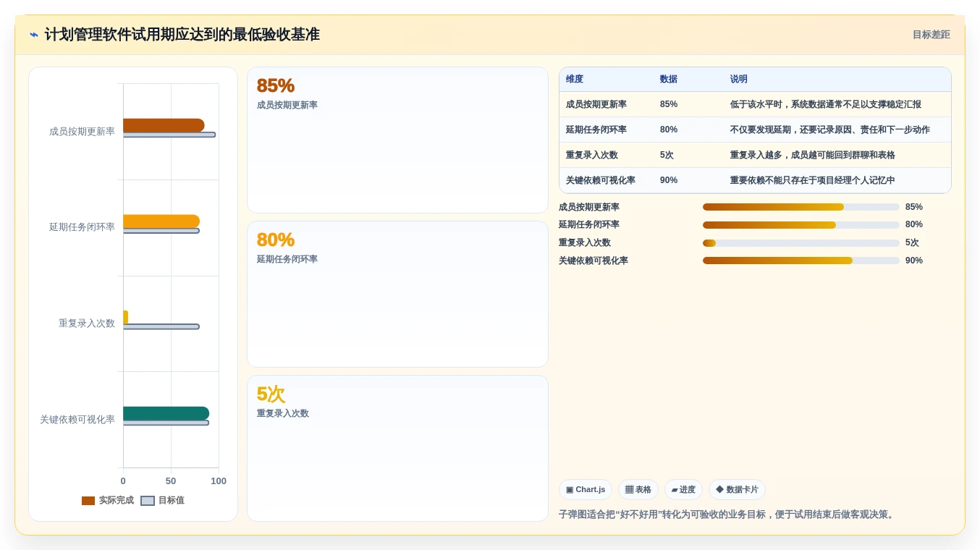The image size is (980, 550).
Task: Click the 进度 tag chip
Action: 683,490
